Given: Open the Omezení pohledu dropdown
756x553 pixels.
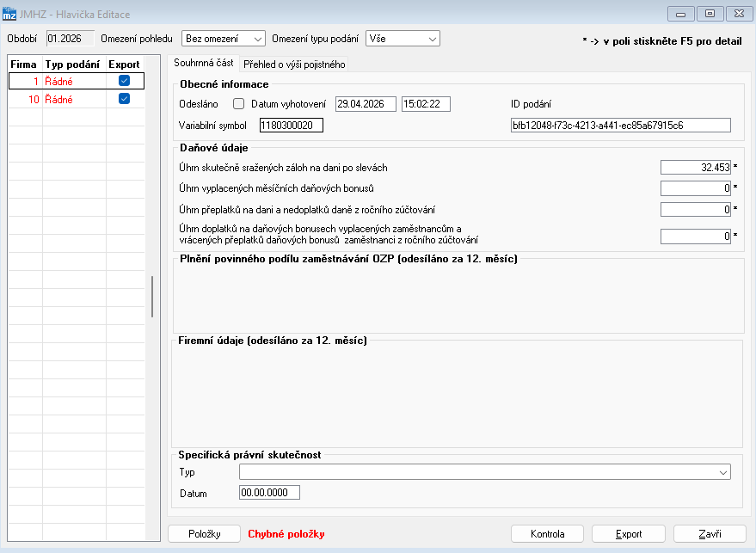Looking at the screenshot, I should point(224,39).
